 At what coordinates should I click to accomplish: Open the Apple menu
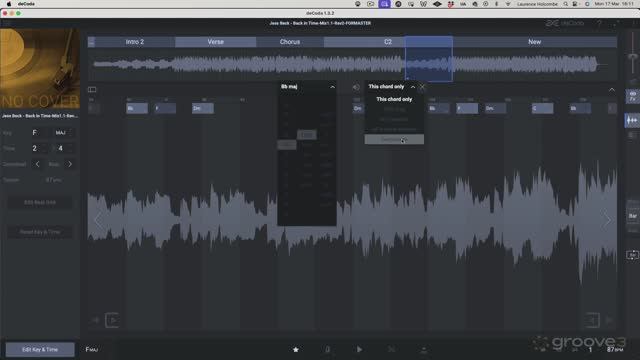(x=9, y=4)
